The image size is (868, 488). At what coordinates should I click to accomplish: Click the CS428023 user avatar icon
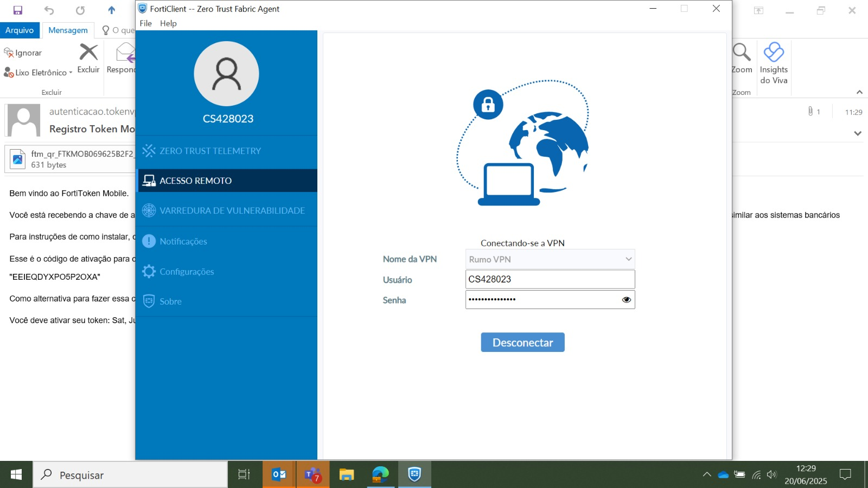click(226, 74)
